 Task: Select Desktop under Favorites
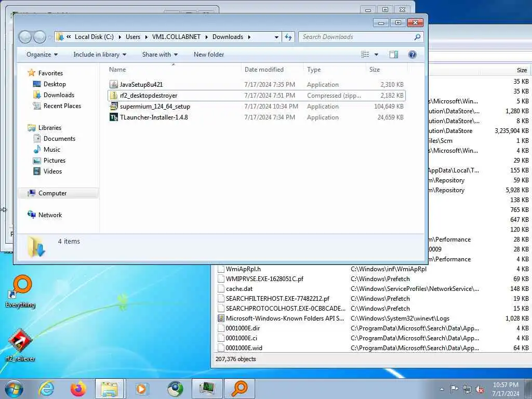55,84
